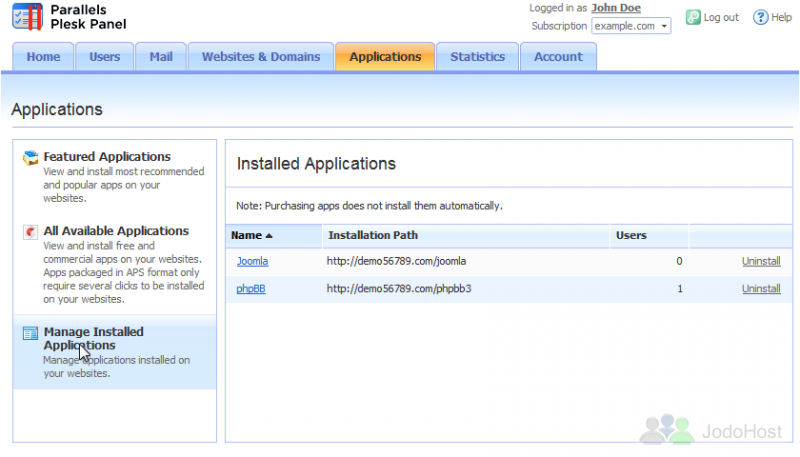The height and width of the screenshot is (457, 800).
Task: Click the Log out link text
Action: [721, 17]
